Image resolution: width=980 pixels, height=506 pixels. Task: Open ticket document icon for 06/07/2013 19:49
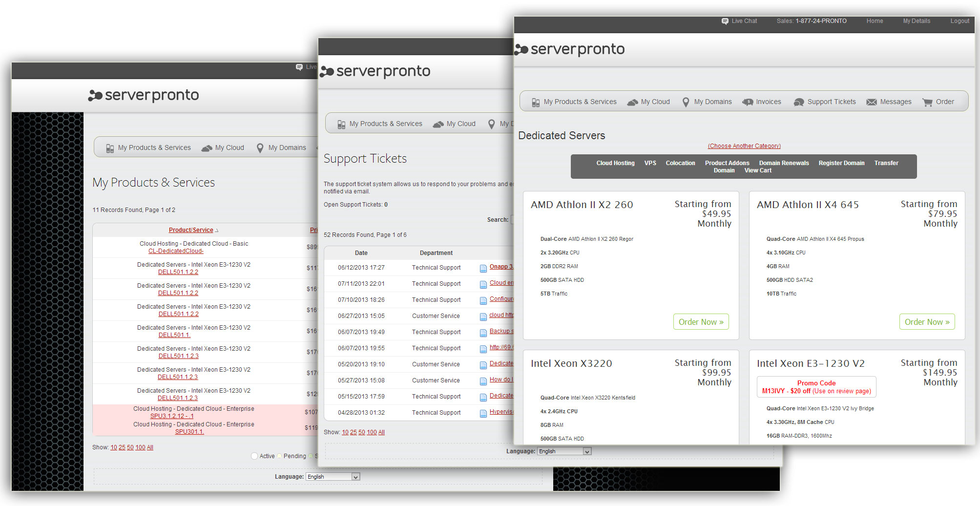483,333
